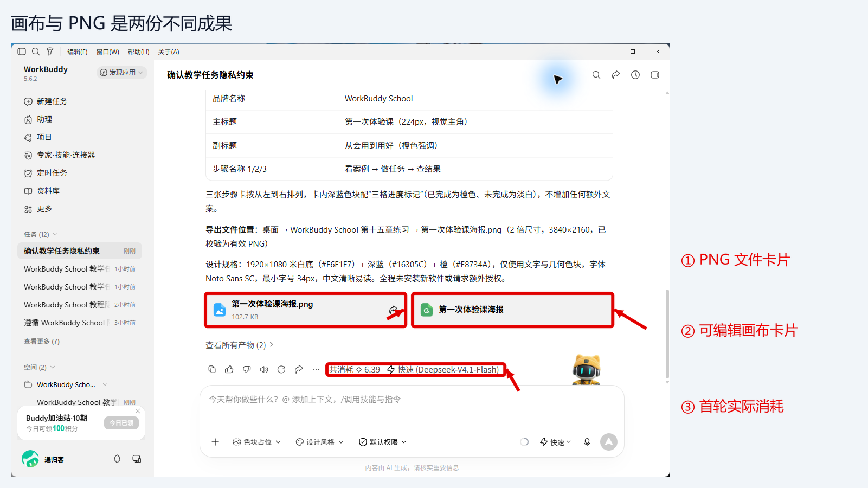
Task: Open the 设计风格 dropdown
Action: point(320,442)
